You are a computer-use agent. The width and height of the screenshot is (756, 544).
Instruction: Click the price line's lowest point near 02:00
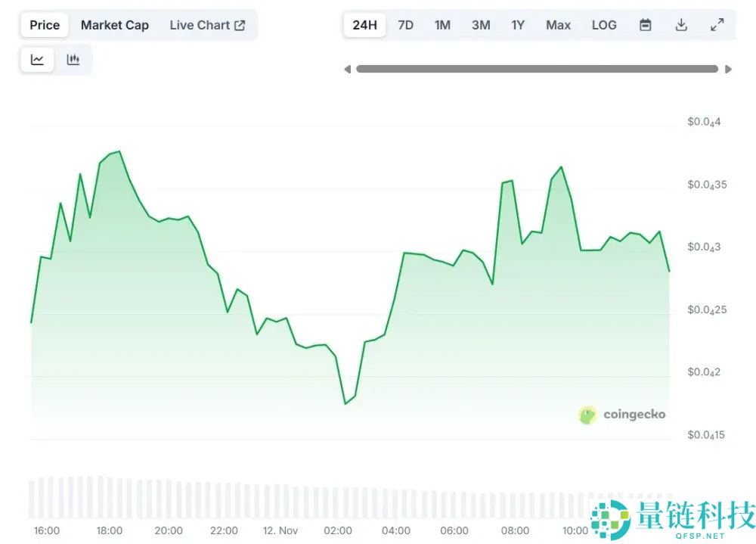[345, 403]
